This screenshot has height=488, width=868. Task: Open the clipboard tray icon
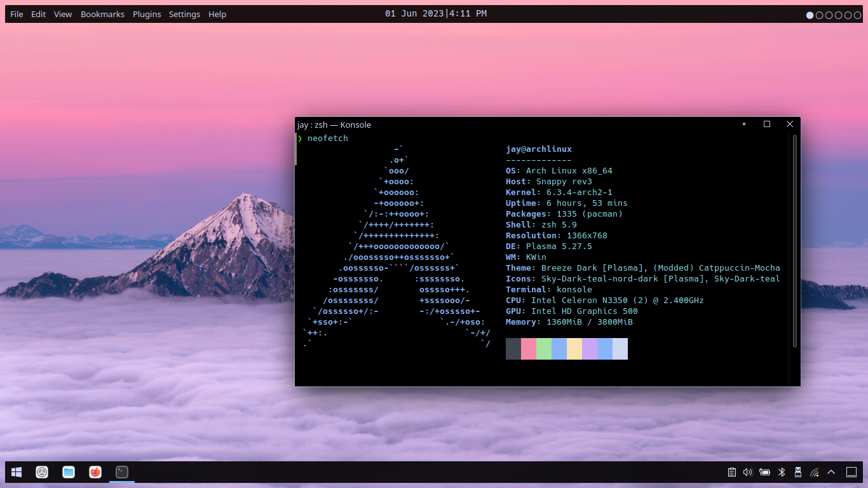tap(732, 472)
